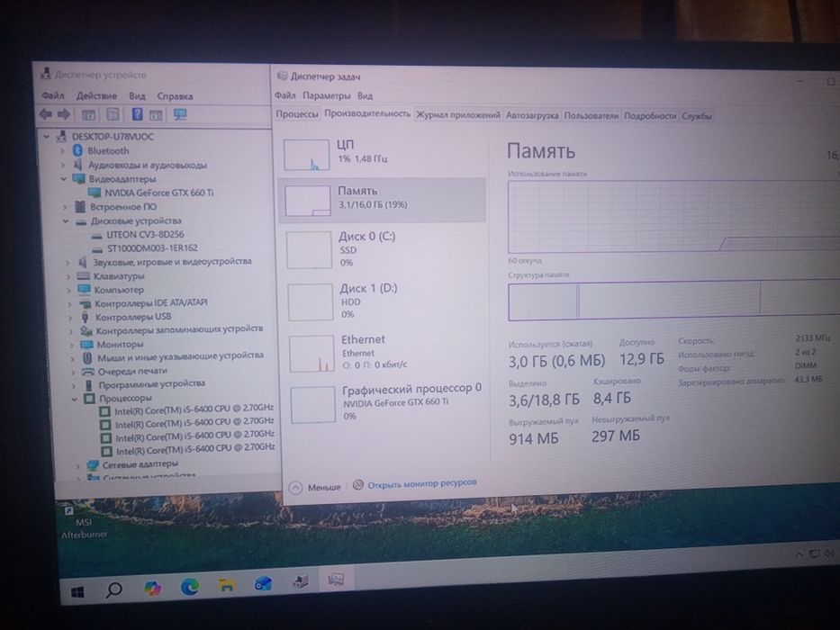Select the NVIDIA GeForce GTX 660 Ti adapter icon

click(x=95, y=193)
